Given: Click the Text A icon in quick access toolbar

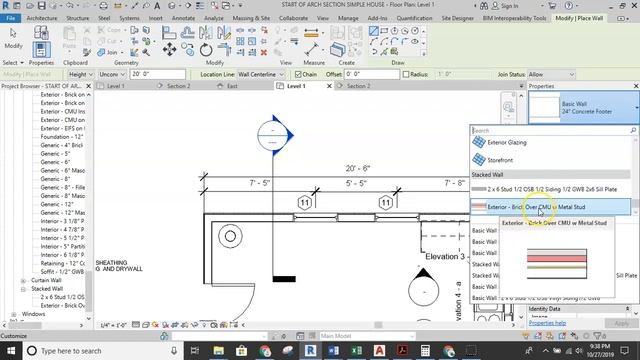Looking at the screenshot, I should click(x=157, y=6).
